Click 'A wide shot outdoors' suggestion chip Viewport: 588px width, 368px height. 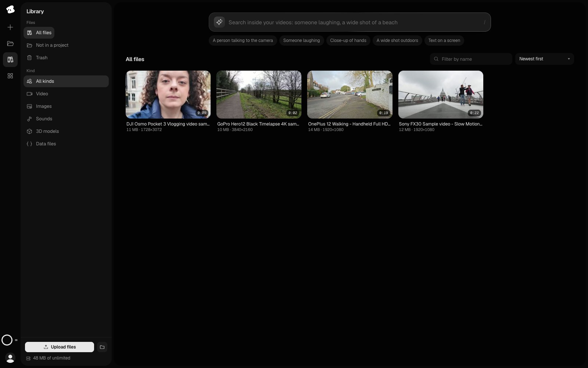point(397,40)
